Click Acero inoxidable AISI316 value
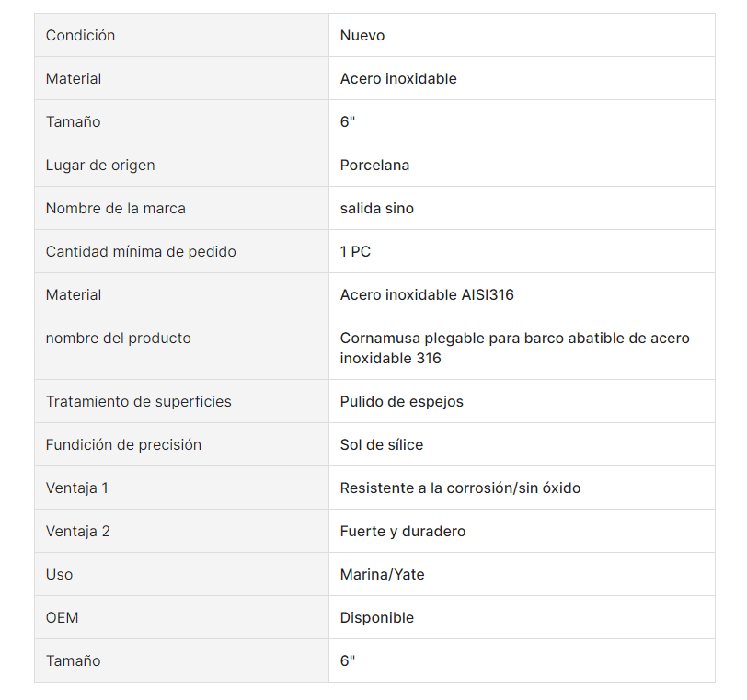Viewport: 747px width, 700px height. pyautogui.click(x=427, y=294)
